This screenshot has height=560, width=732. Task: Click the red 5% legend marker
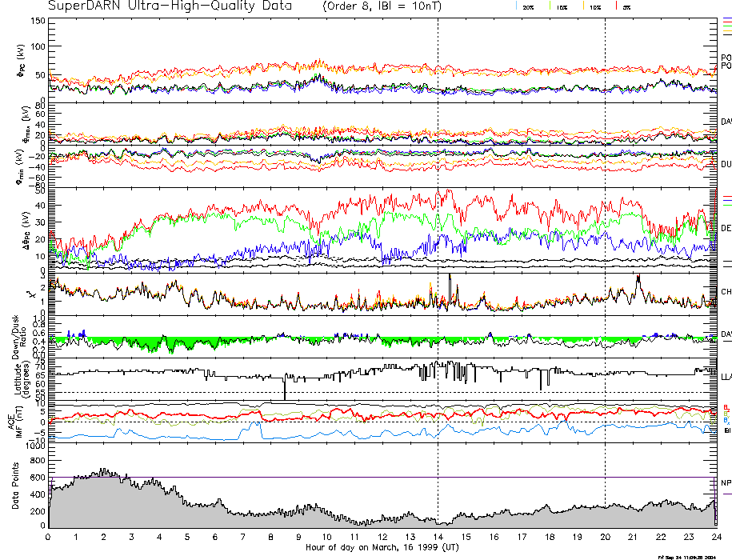click(x=615, y=6)
